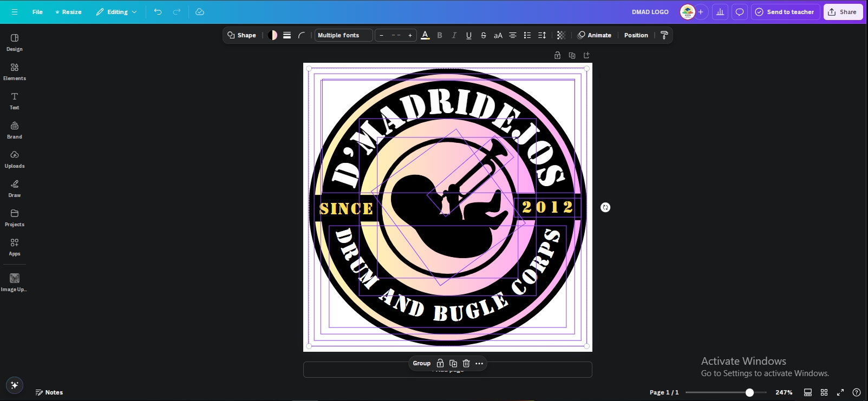Open the More options ellipsis menu
Viewport: 868px width, 401px height.
point(479,364)
